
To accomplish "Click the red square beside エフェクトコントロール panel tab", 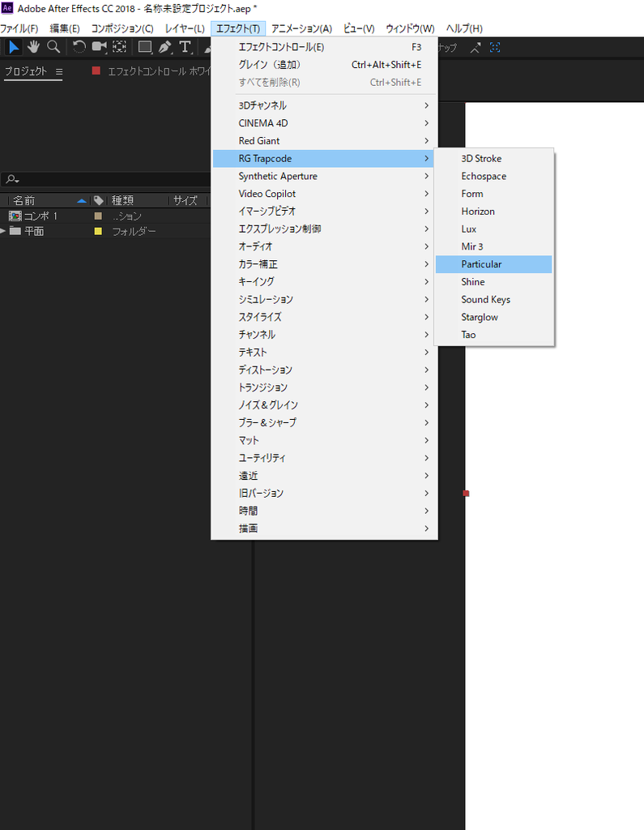I will (x=96, y=71).
